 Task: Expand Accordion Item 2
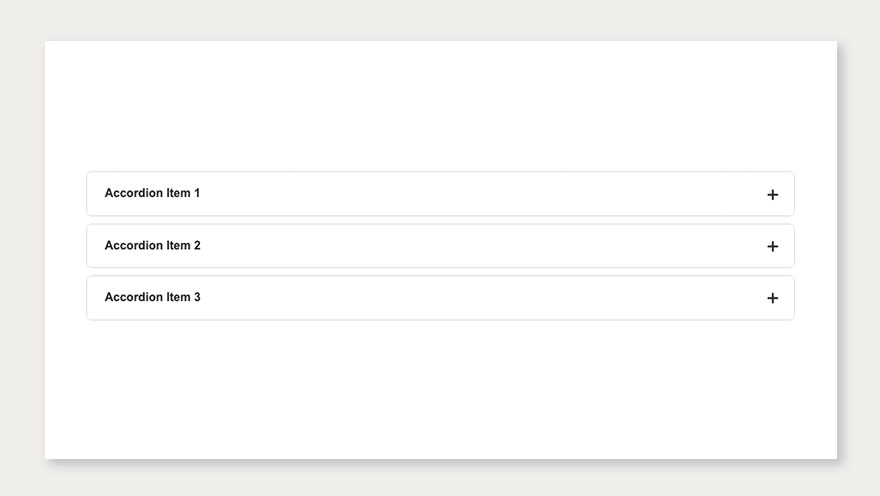coord(440,246)
